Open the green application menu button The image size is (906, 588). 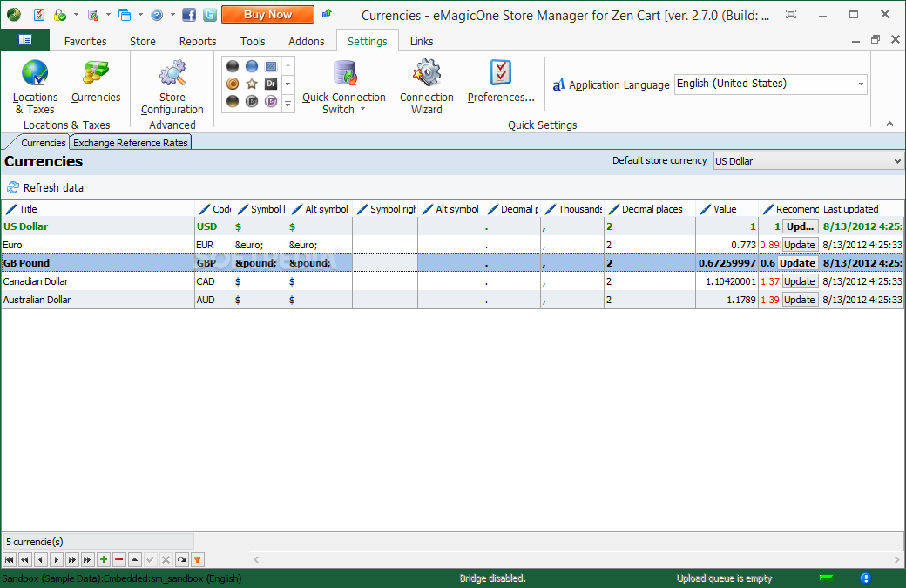pos(25,40)
